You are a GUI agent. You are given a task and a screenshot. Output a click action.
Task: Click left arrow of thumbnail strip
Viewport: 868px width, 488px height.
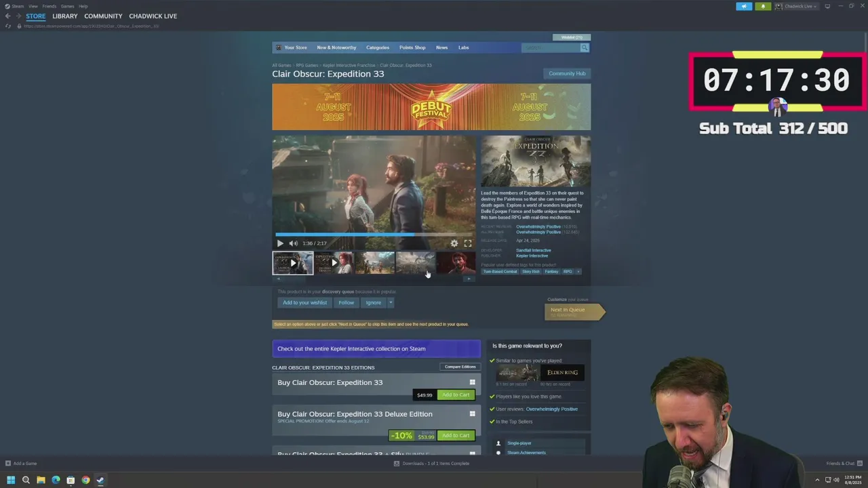pos(278,279)
